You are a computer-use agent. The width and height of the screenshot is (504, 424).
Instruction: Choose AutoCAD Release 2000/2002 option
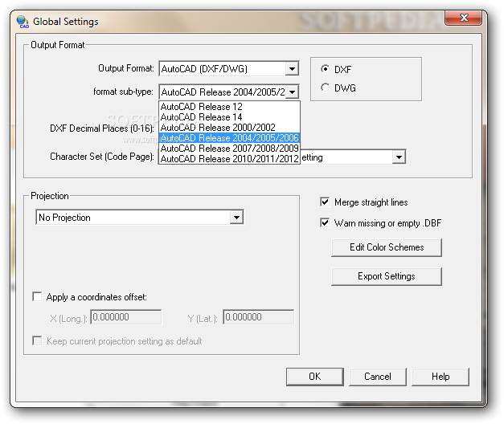coord(230,128)
